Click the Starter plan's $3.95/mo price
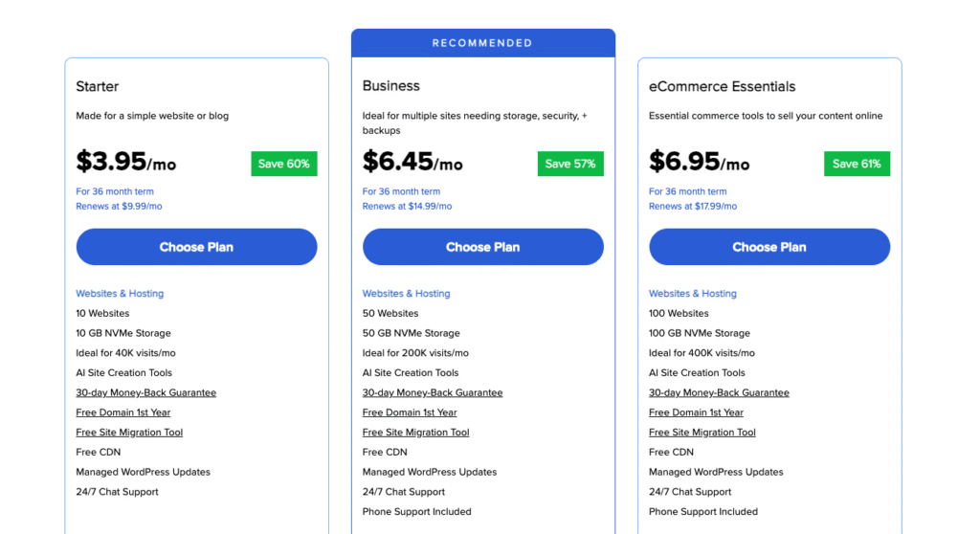The height and width of the screenshot is (534, 980). [x=126, y=163]
